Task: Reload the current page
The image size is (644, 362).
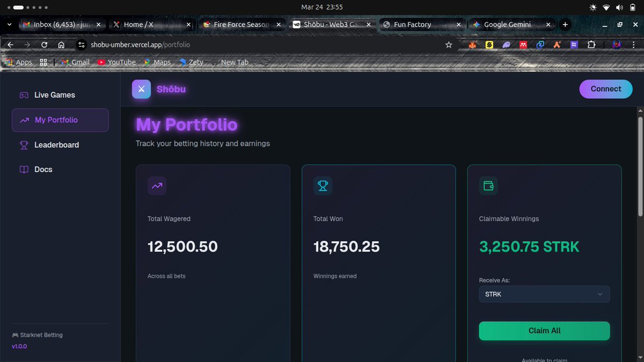Action: [44, 45]
